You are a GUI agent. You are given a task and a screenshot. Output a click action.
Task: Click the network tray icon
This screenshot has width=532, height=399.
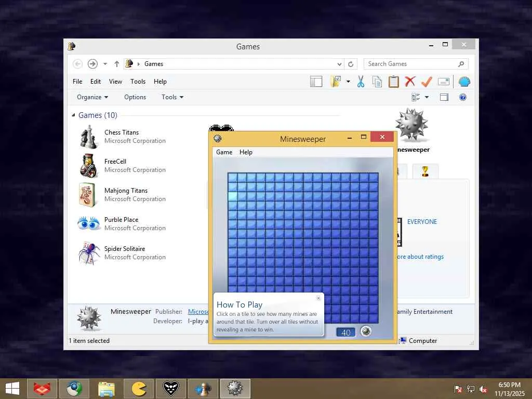471,389
